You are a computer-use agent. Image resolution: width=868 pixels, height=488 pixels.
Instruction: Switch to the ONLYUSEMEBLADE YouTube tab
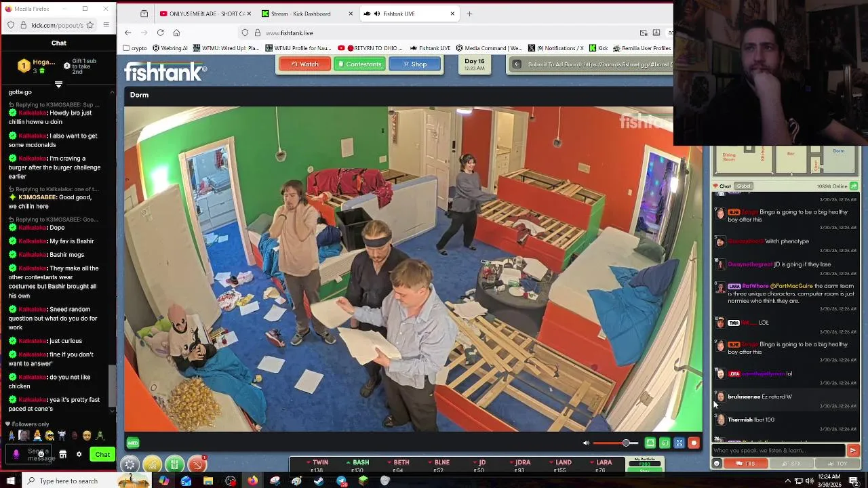[205, 14]
